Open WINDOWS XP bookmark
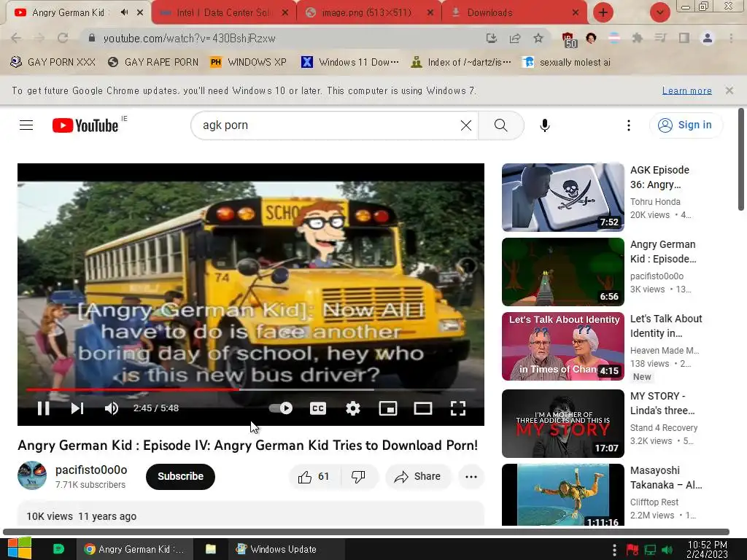This screenshot has width=747, height=560. tap(248, 62)
